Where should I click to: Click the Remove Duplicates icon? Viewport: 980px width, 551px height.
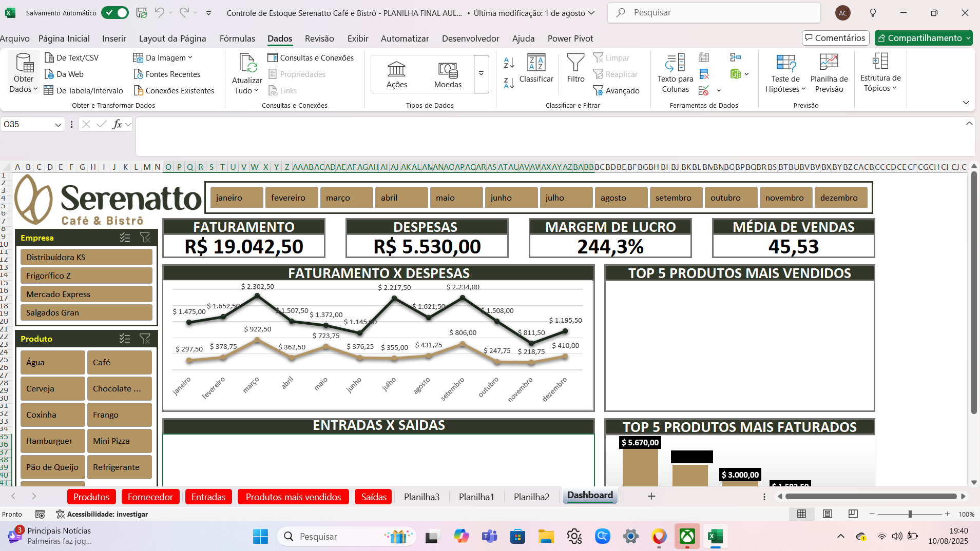click(704, 74)
